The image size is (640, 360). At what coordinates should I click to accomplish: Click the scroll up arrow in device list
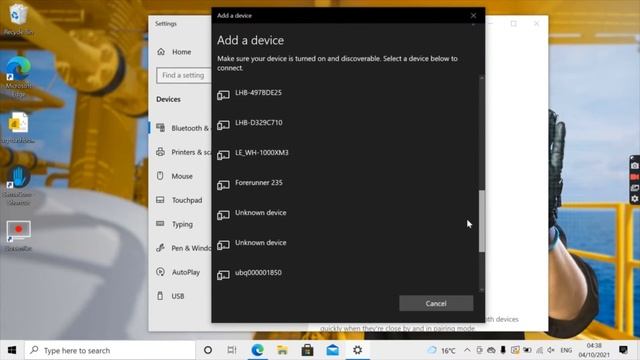(x=482, y=78)
